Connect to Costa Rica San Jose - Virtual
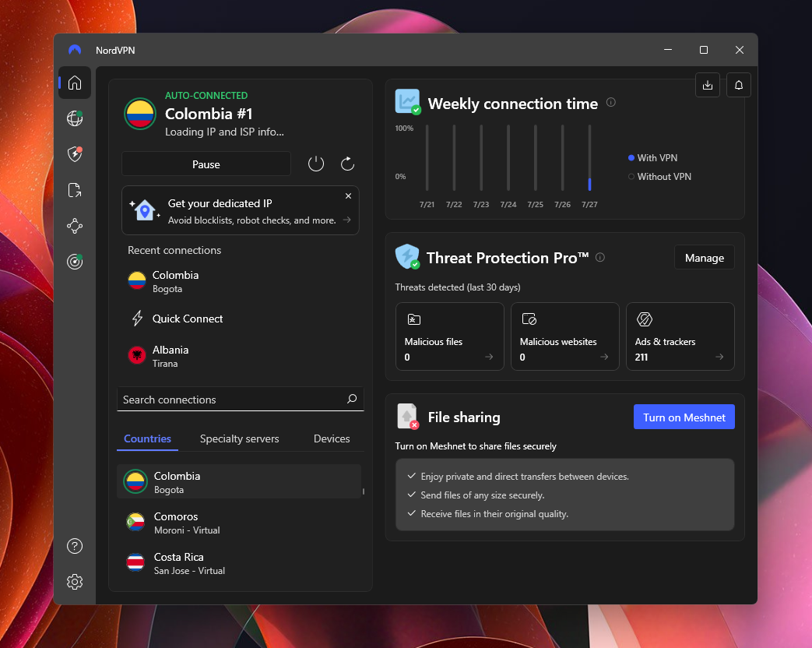 [239, 563]
